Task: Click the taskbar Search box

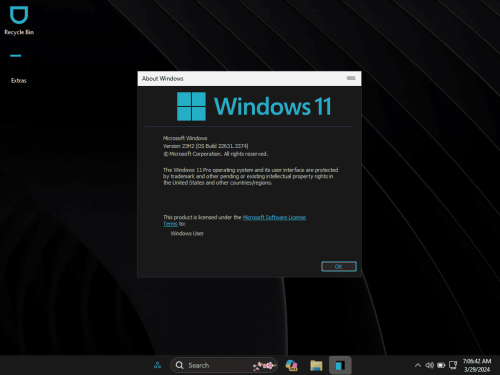Action: [224, 365]
